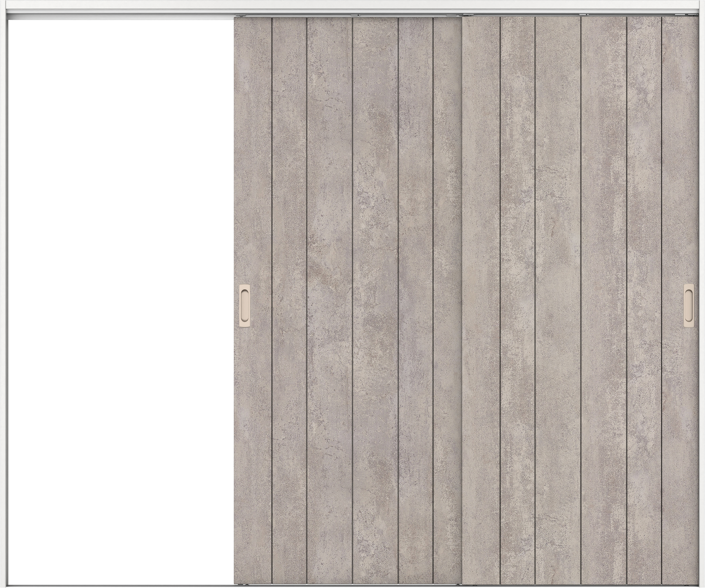The width and height of the screenshot is (705, 588).
Task: Click the left door's recessed pull handle
Action: tap(244, 306)
